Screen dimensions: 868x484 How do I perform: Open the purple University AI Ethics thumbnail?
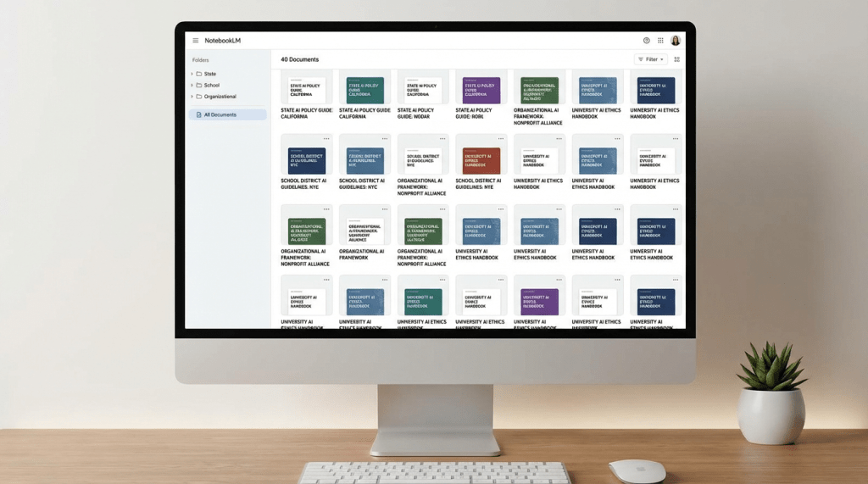pos(539,302)
